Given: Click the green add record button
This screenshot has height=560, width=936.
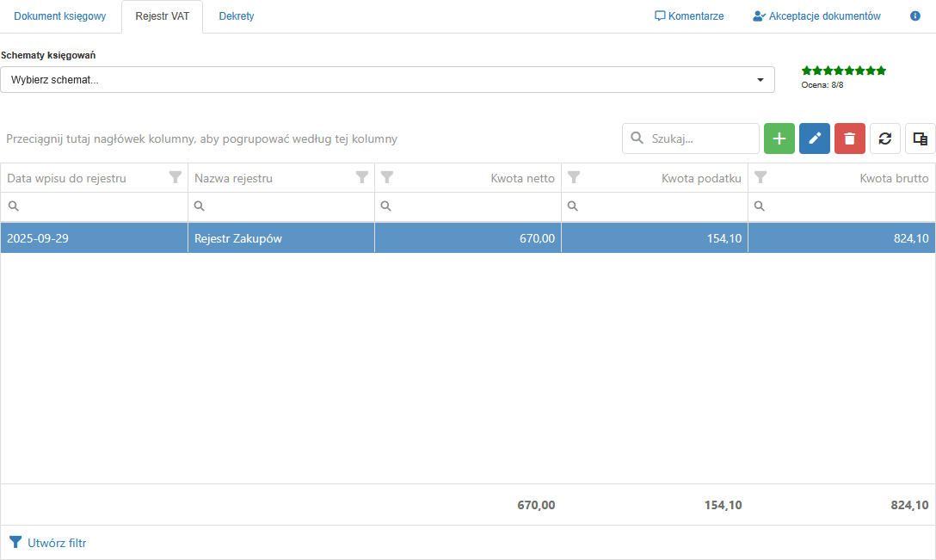Looking at the screenshot, I should click(x=779, y=138).
